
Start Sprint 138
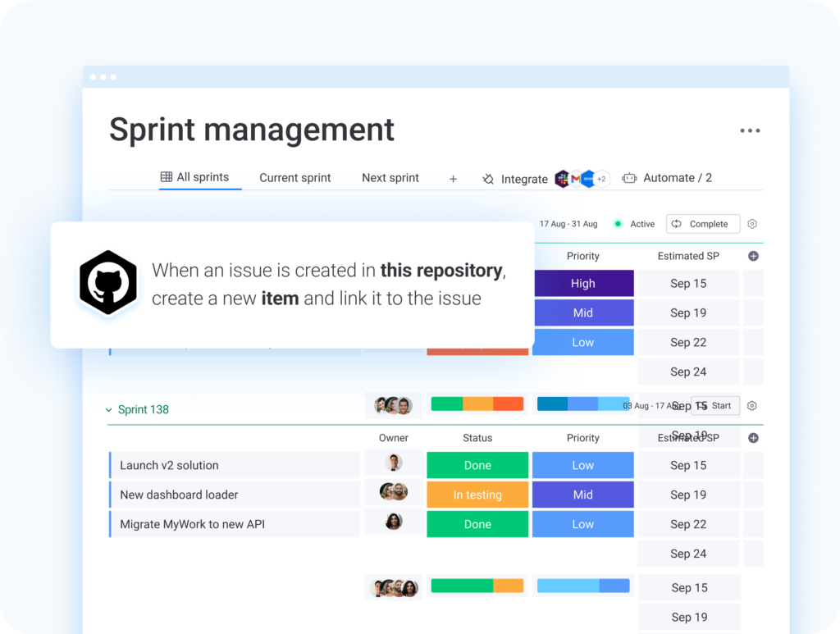(x=715, y=406)
